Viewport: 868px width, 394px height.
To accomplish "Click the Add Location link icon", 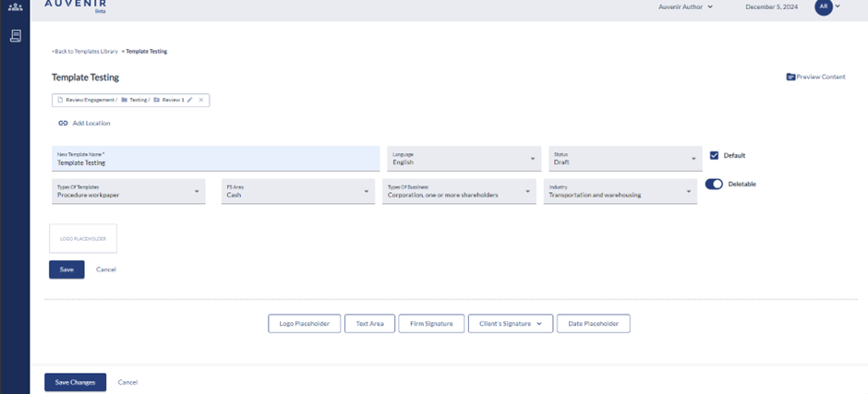I will click(63, 123).
